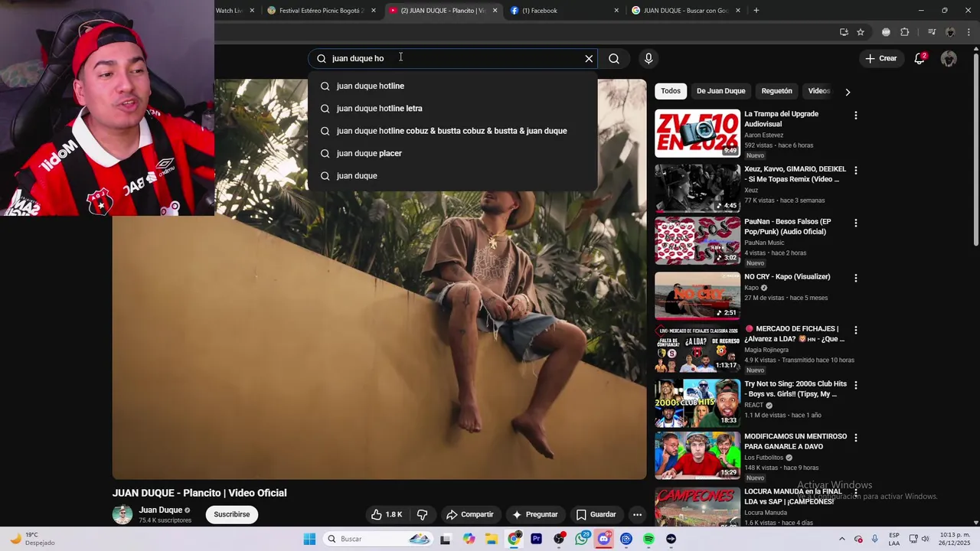This screenshot has width=980, height=551.
Task: Open options for 'Si Me Topas Remix' video
Action: point(855,171)
